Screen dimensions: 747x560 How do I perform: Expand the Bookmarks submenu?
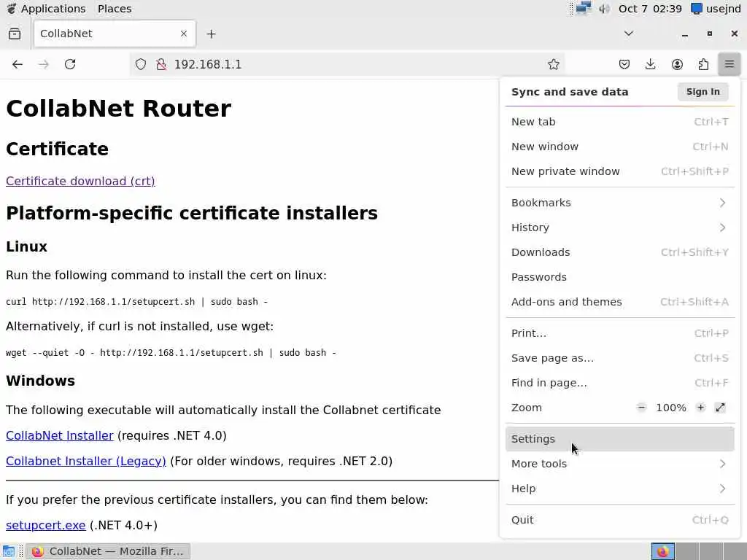(620, 203)
